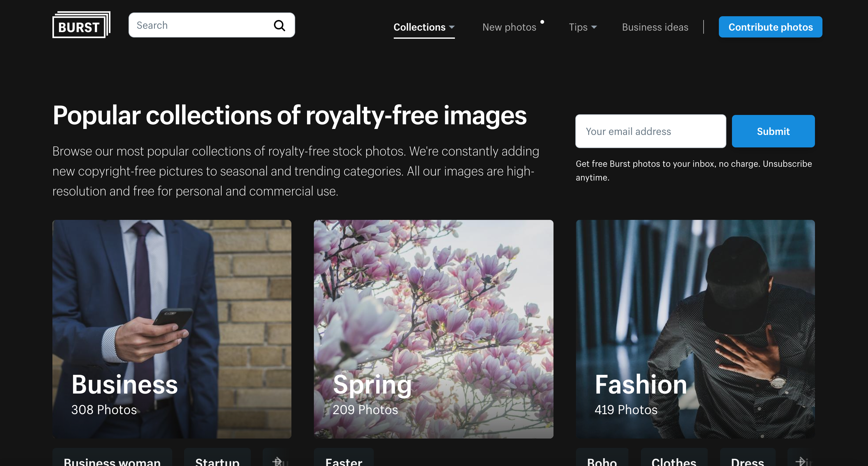Expand the Collections dropdown menu
Viewport: 868px width, 466px height.
pos(424,27)
